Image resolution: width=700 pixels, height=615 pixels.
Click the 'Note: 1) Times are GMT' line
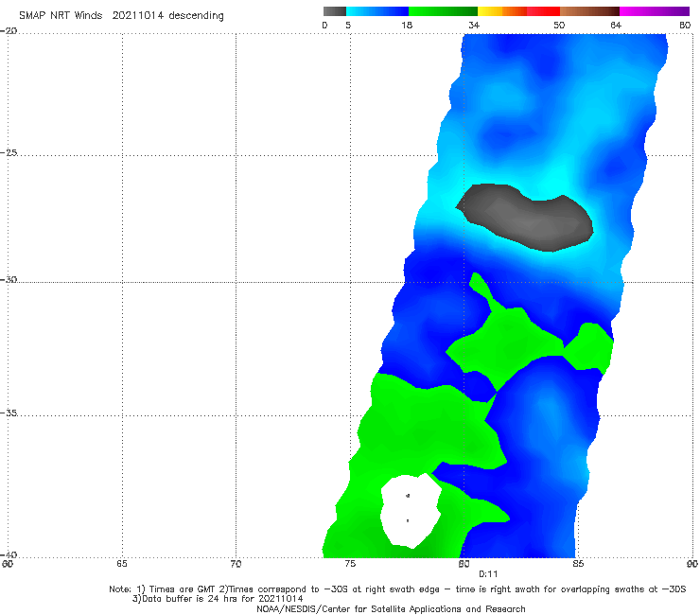coord(397,589)
